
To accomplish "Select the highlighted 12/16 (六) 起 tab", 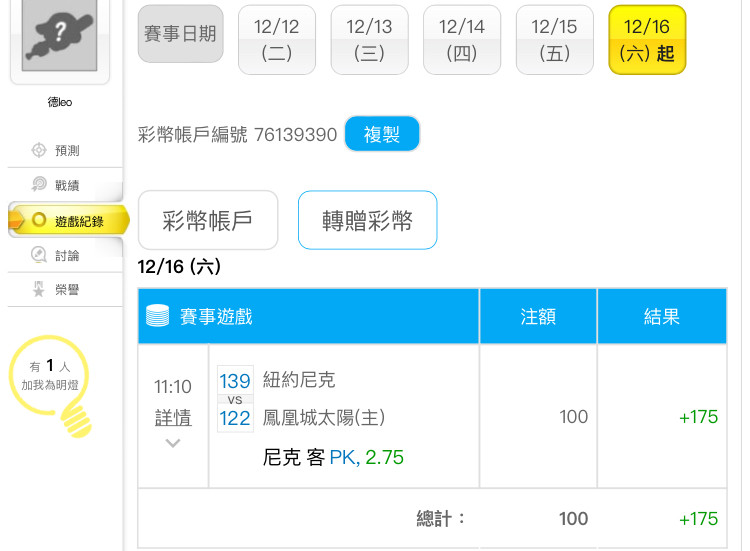I will [647, 40].
